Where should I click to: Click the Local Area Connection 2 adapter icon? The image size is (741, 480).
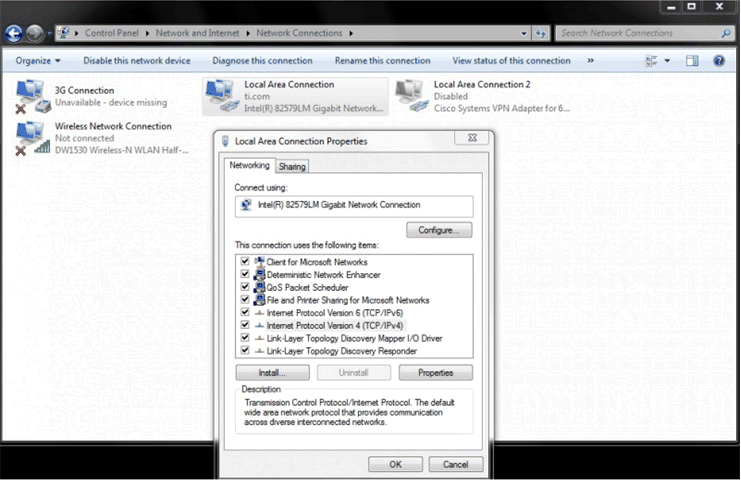coord(411,95)
